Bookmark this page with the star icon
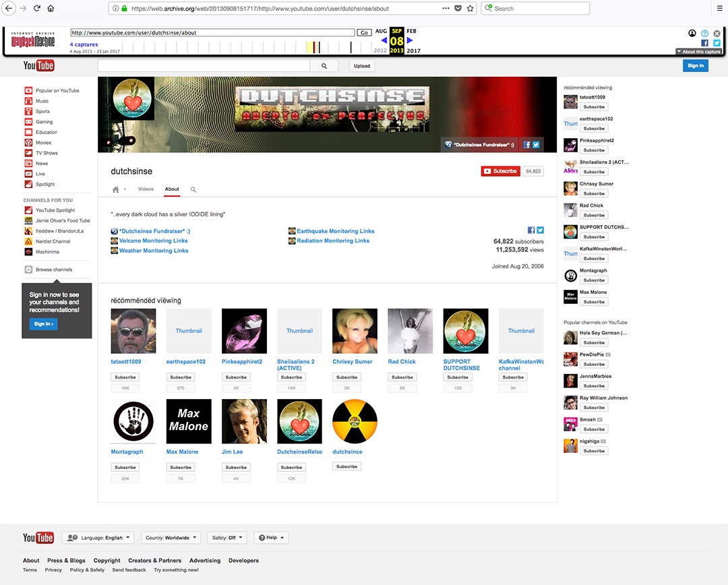The height and width of the screenshot is (585, 728). pos(470,8)
